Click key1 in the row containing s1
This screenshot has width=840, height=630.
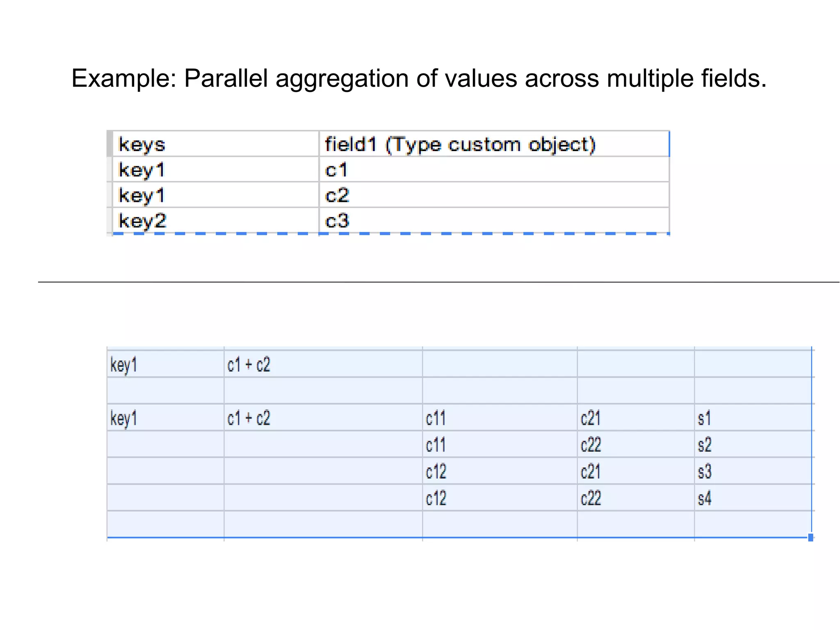pos(165,418)
